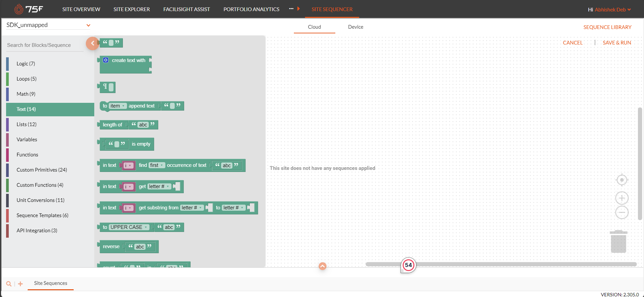Collapse the block toolbox with orange arrow
This screenshot has width=644, height=297.
(92, 43)
